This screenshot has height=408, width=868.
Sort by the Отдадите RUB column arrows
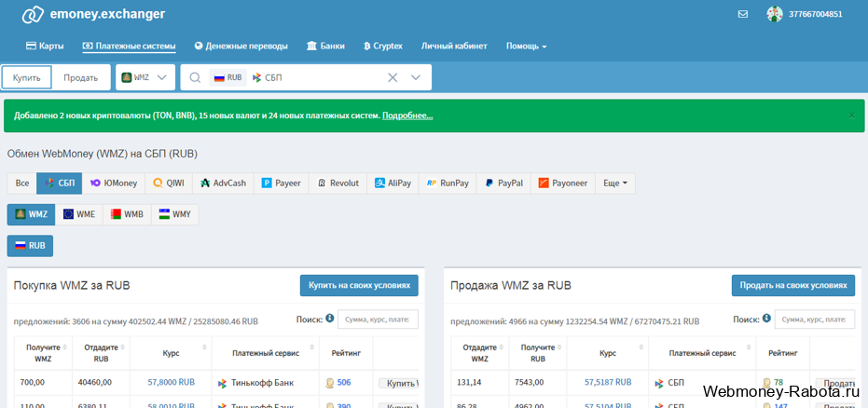pos(123,347)
